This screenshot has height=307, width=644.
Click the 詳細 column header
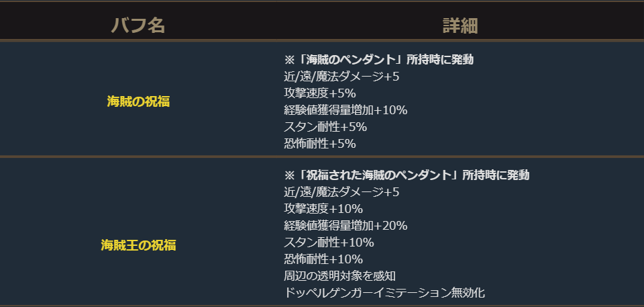click(x=460, y=26)
